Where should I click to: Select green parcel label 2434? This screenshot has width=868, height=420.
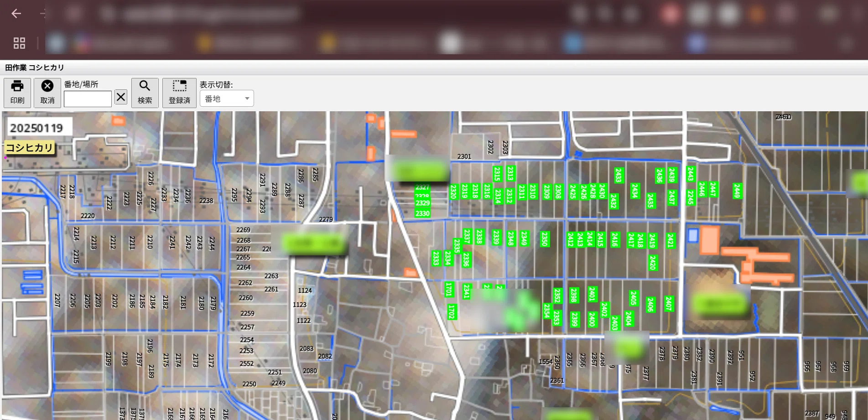pos(634,191)
